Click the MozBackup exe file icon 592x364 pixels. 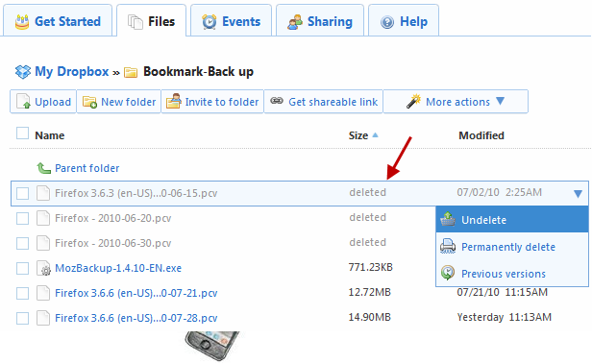(43, 268)
